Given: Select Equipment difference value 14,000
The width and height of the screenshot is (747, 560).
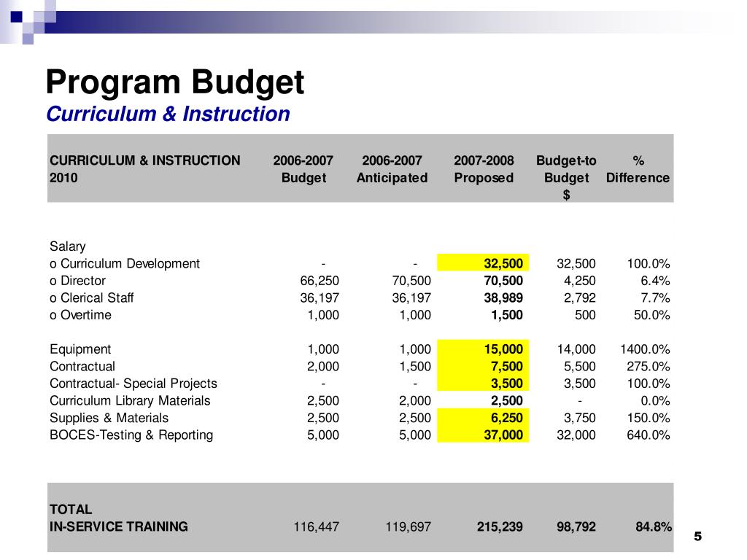Looking at the screenshot, I should 576,349.
